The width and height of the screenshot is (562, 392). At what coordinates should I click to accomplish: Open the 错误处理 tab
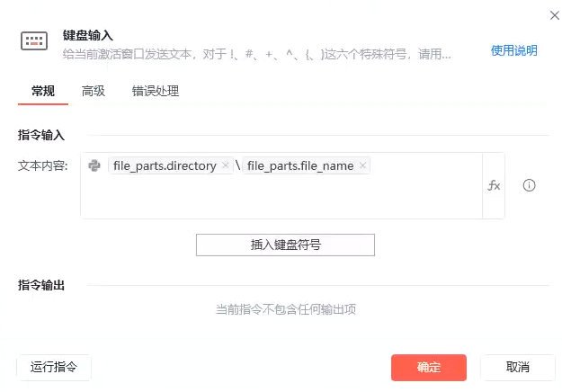[156, 91]
